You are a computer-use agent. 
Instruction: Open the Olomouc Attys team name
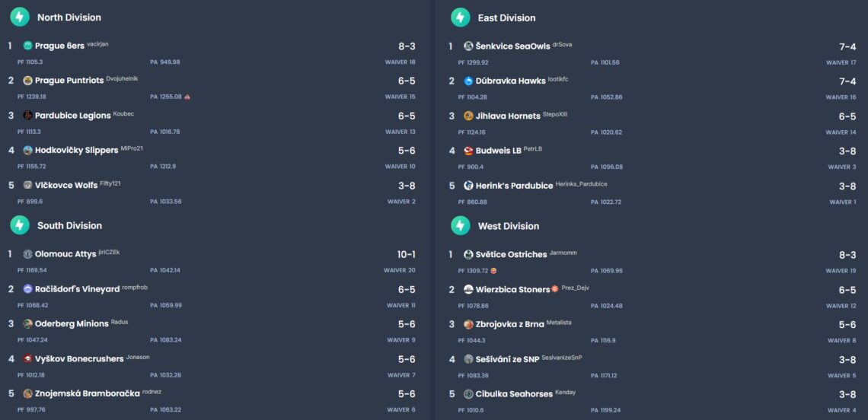click(x=65, y=254)
